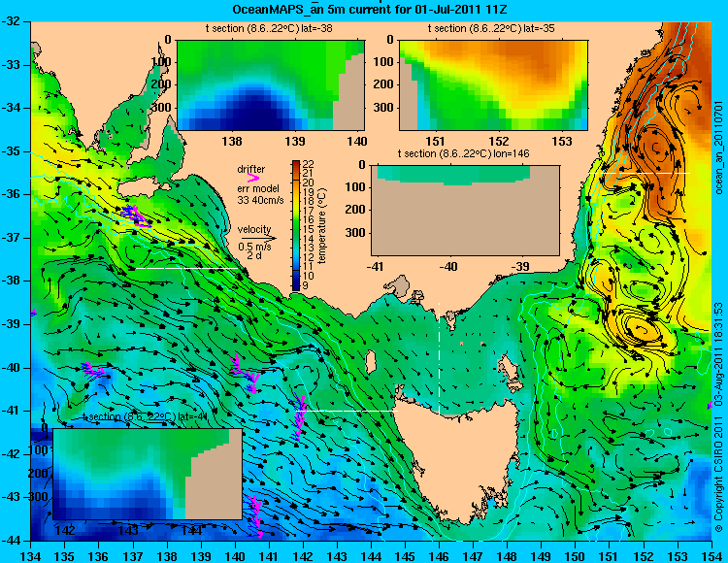Click '-40' on the lon=146 inset axis
This screenshot has width=728, height=563.
pyautogui.click(x=448, y=266)
